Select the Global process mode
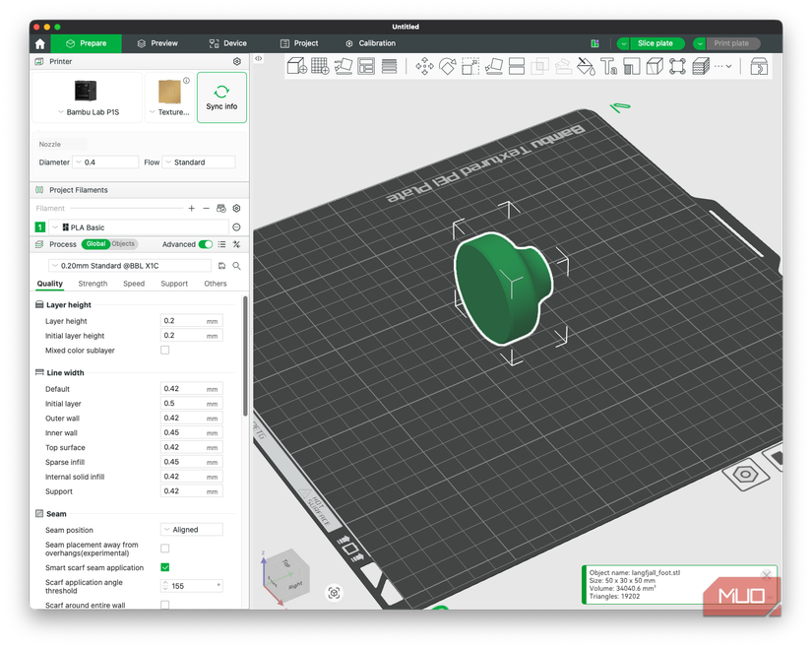 click(95, 244)
